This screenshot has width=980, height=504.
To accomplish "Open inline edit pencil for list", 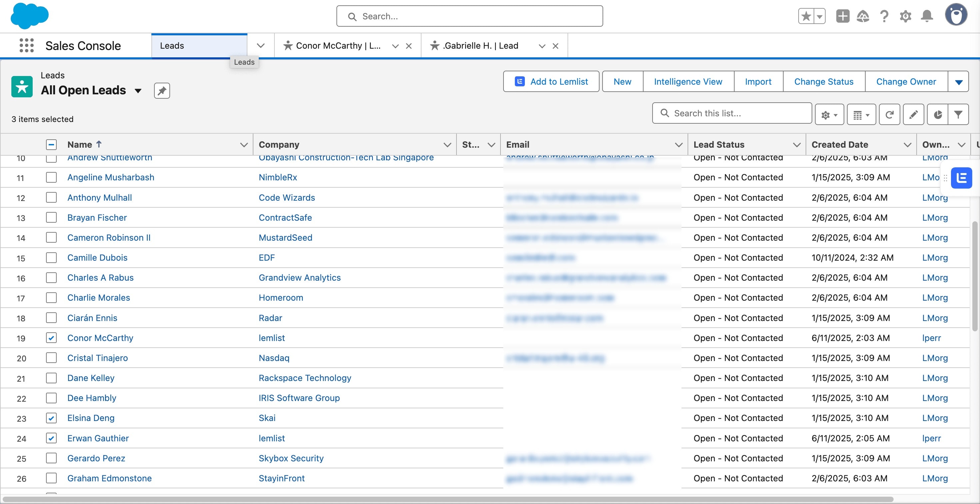I will coord(913,114).
